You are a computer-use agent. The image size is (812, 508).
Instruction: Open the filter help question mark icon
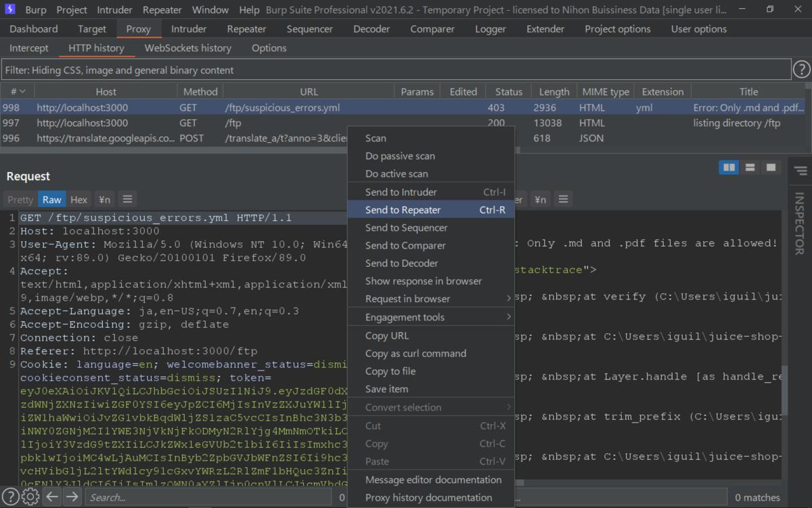point(802,70)
